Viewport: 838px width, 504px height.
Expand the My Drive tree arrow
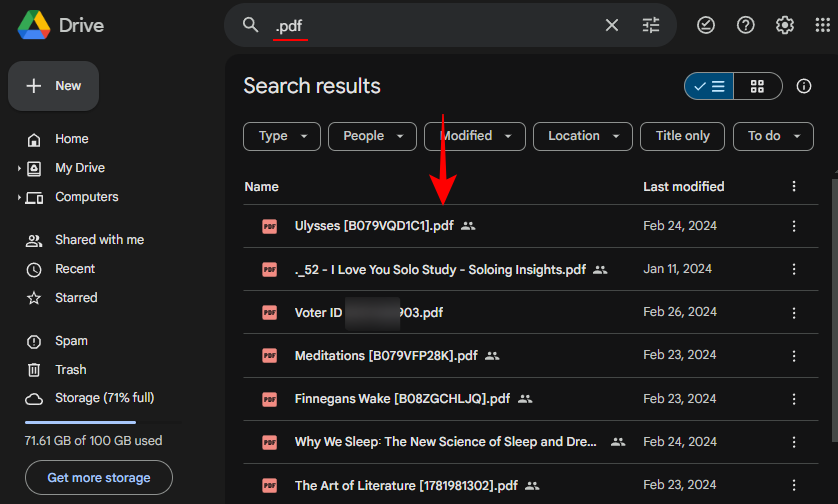19,168
